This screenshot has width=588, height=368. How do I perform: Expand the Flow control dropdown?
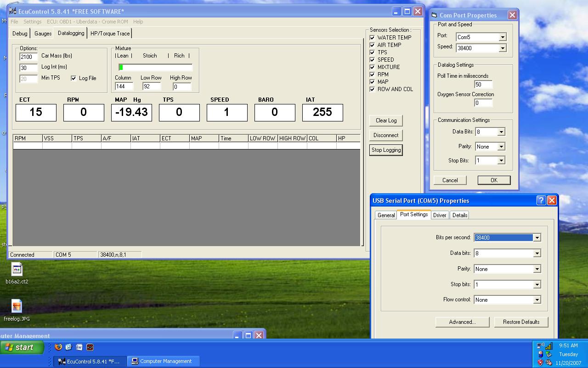pyautogui.click(x=537, y=300)
